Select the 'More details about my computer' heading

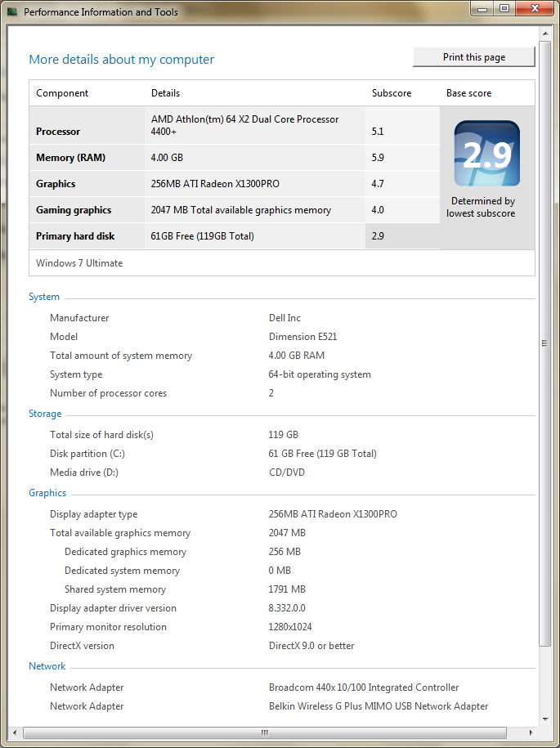click(122, 60)
